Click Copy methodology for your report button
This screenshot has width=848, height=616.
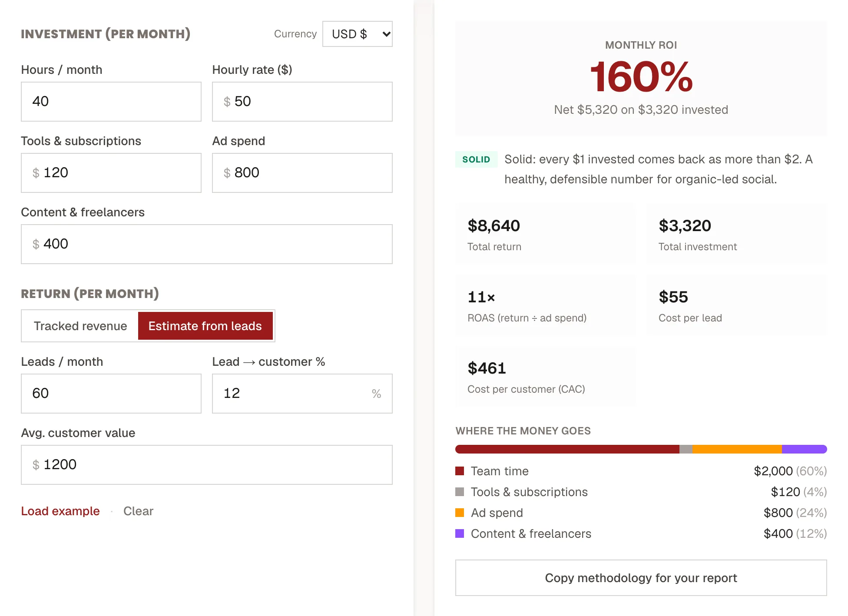click(641, 578)
